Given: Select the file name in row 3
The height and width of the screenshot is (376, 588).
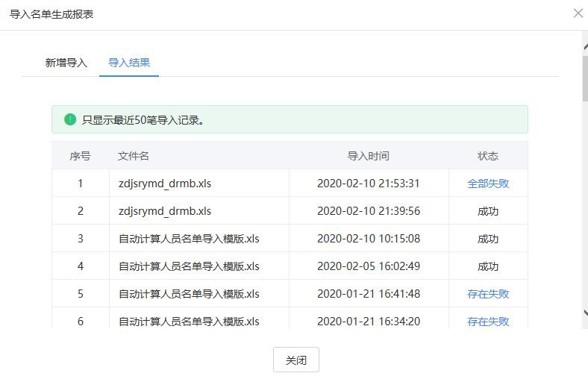Looking at the screenshot, I should tap(189, 239).
